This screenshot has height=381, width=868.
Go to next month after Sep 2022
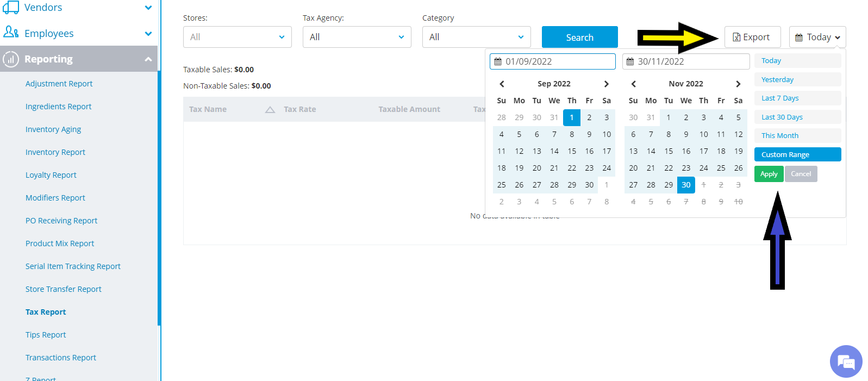point(607,84)
